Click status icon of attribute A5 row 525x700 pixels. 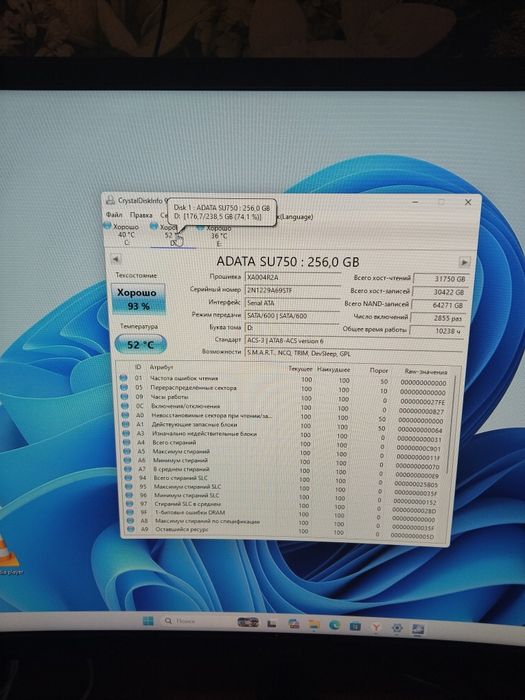point(128,451)
